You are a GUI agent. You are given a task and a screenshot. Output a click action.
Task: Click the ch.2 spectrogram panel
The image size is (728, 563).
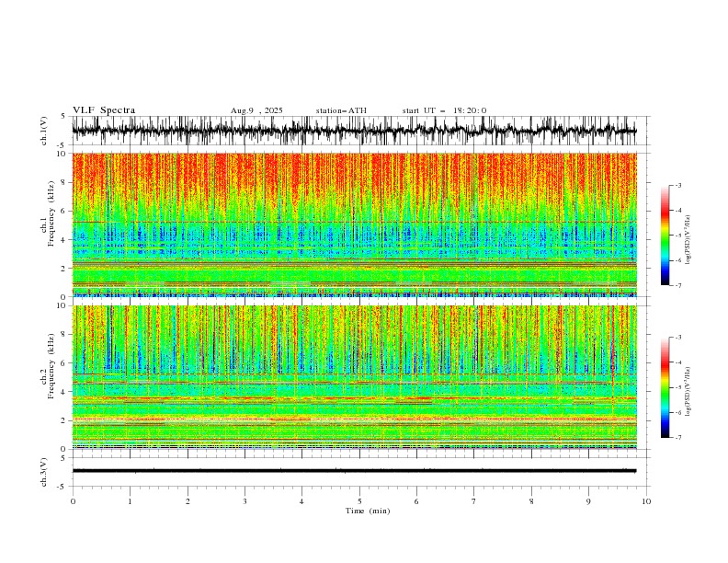354,377
